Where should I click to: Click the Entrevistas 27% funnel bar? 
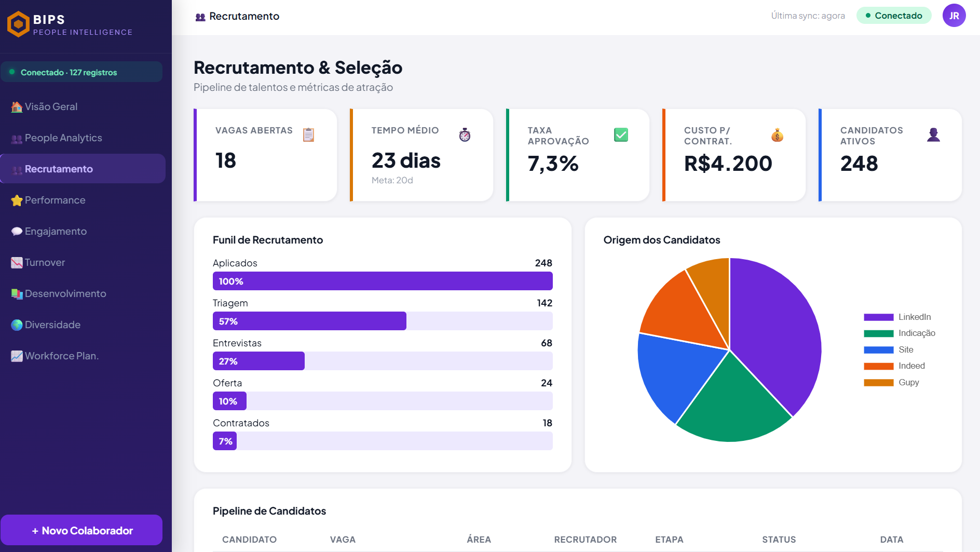coord(258,361)
